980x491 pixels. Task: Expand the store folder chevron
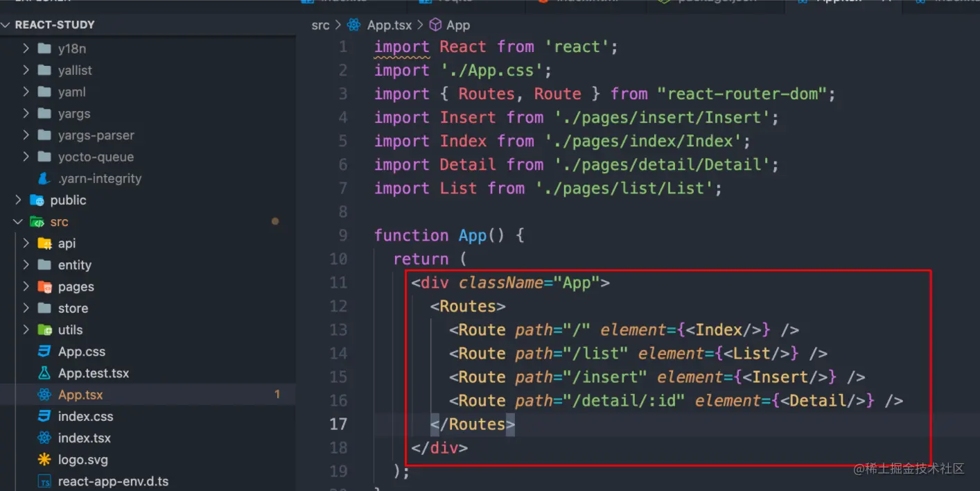(26, 308)
